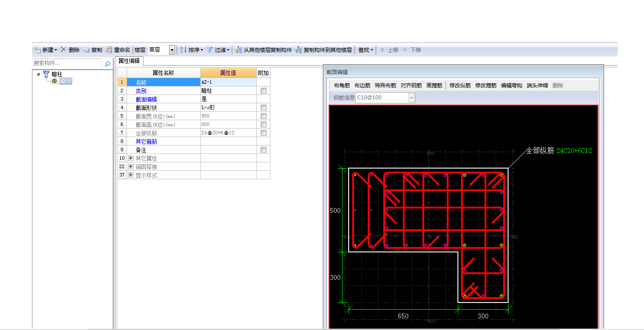Click the 截面编辑 value 是

point(228,99)
